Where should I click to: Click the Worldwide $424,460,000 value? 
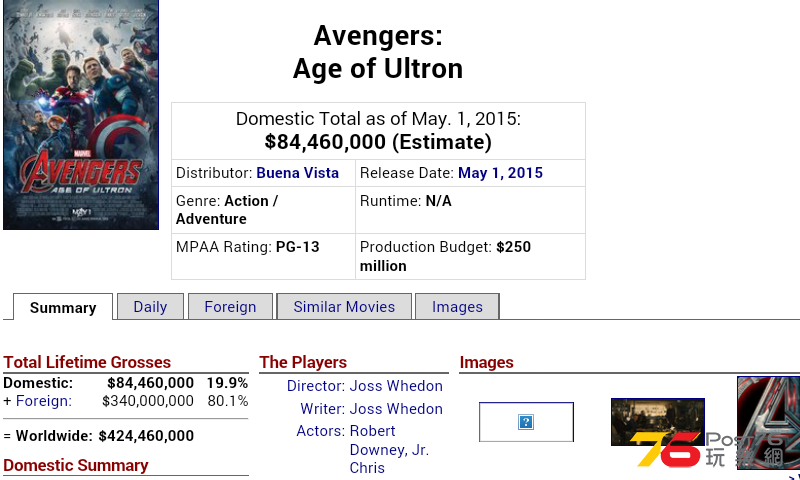click(146, 436)
